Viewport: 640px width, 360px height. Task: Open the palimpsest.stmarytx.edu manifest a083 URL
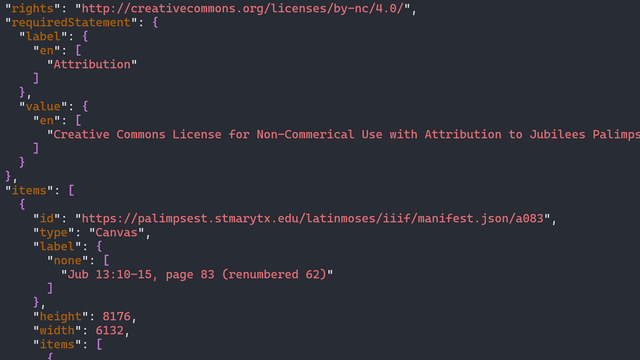pos(313,218)
